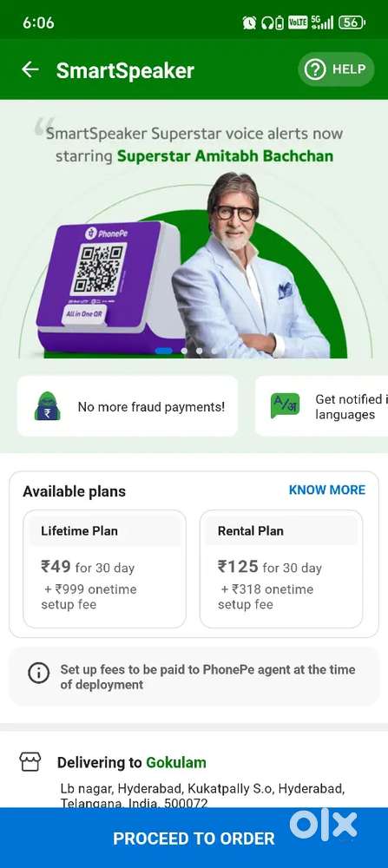Tap the PhonePe QR speaker image

[x=109, y=286]
